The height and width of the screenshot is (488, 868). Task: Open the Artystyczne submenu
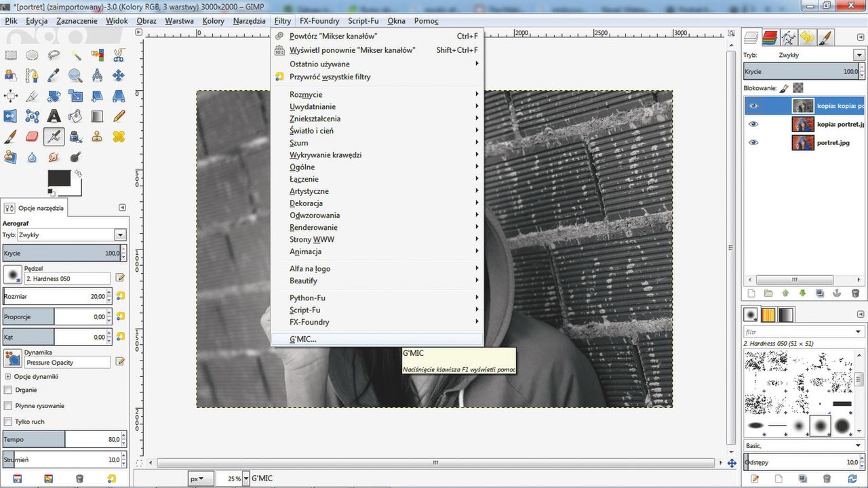point(377,191)
